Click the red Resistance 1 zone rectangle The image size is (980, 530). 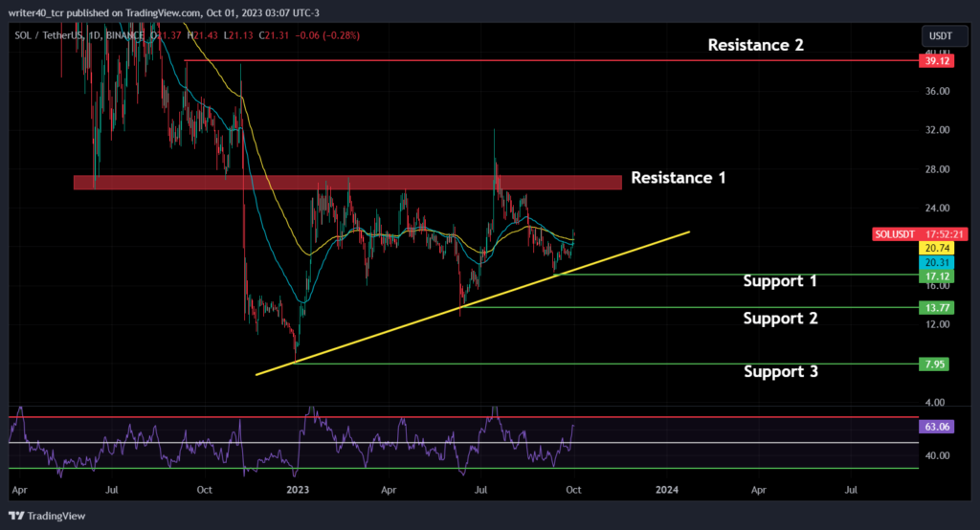[x=347, y=182]
